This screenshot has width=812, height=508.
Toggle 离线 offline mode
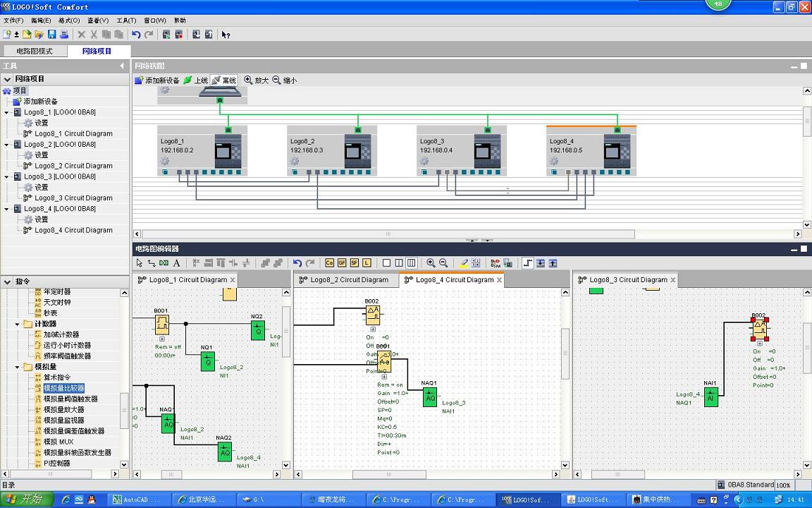[223, 80]
